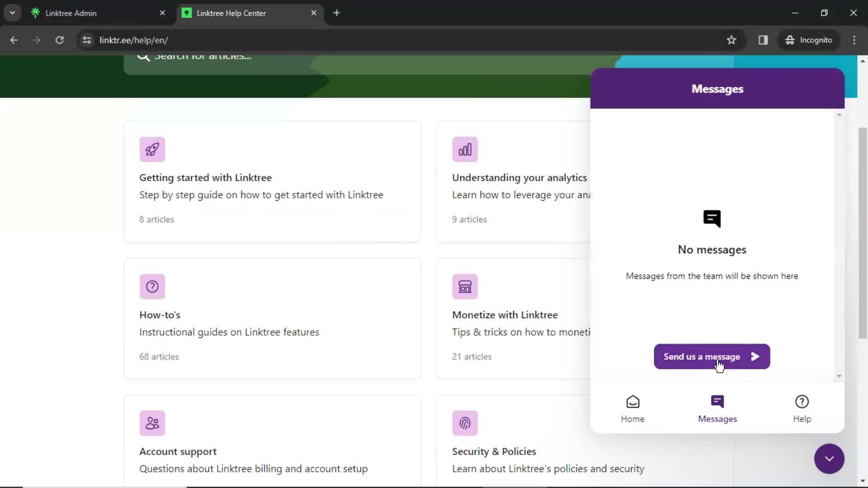Open Help tab in chat widget
The width and height of the screenshot is (868, 488).
coord(802,409)
